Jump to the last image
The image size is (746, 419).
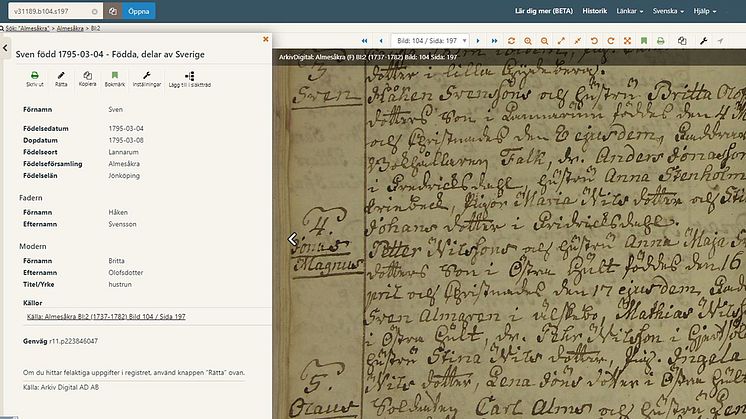click(x=494, y=41)
